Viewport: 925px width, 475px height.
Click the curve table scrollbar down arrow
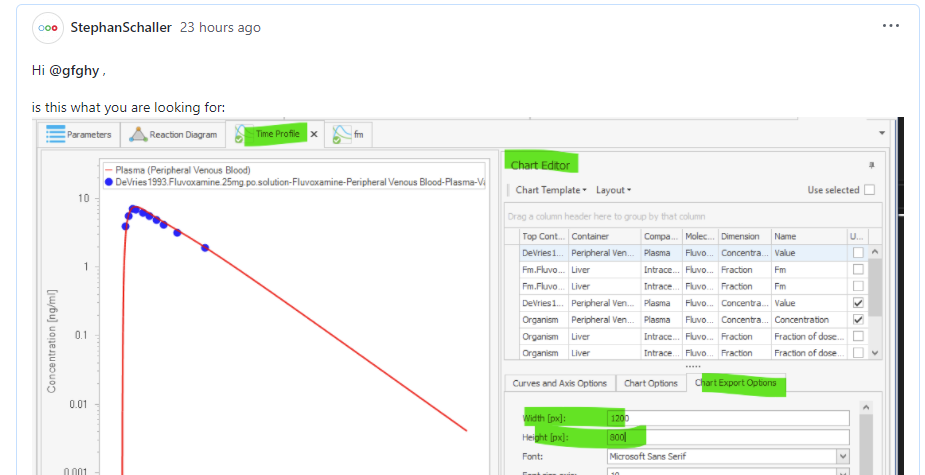875,352
